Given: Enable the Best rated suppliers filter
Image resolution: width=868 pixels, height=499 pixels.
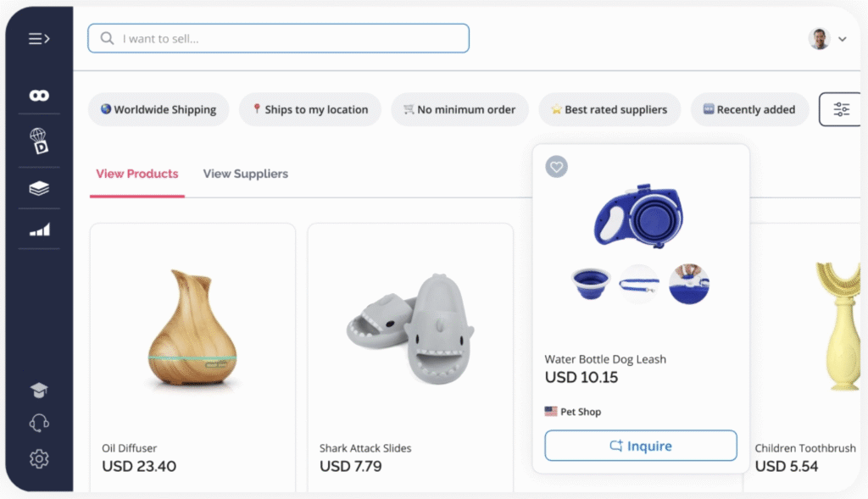Looking at the screenshot, I should pyautogui.click(x=609, y=109).
